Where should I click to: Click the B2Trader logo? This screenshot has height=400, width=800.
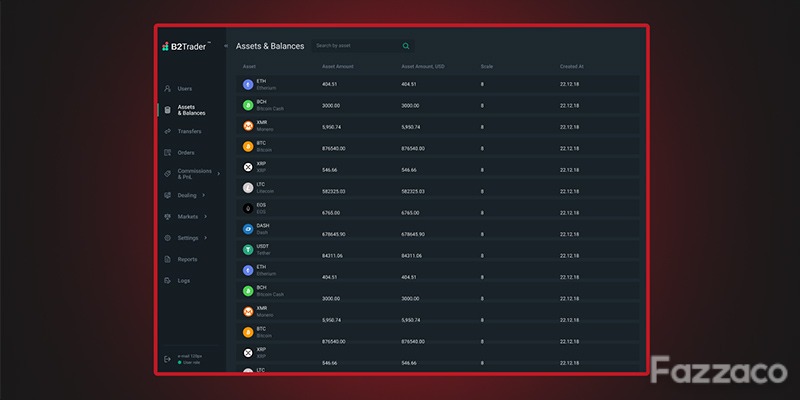click(187, 46)
